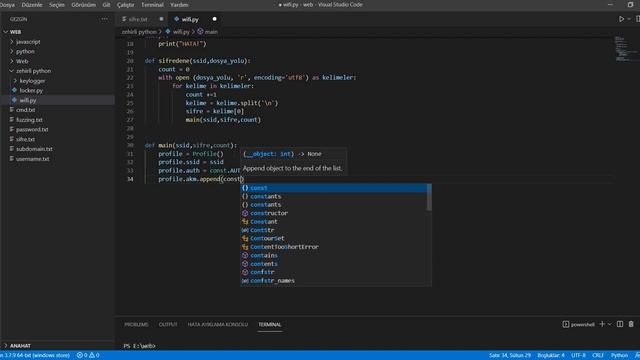Select first 'constants' autocomplete suggestion
The image size is (640, 360).
(x=334, y=196)
